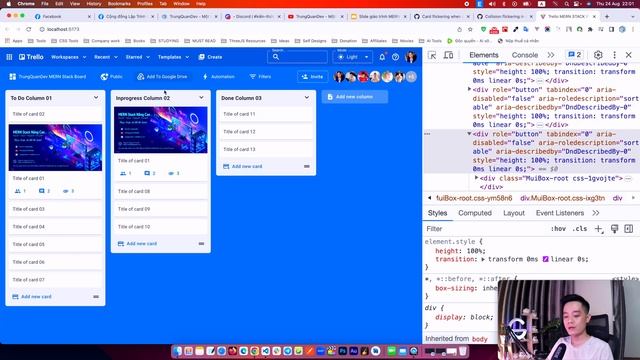The image size is (640, 360).
Task: Toggle the :hov element state panel
Action: (558, 229)
